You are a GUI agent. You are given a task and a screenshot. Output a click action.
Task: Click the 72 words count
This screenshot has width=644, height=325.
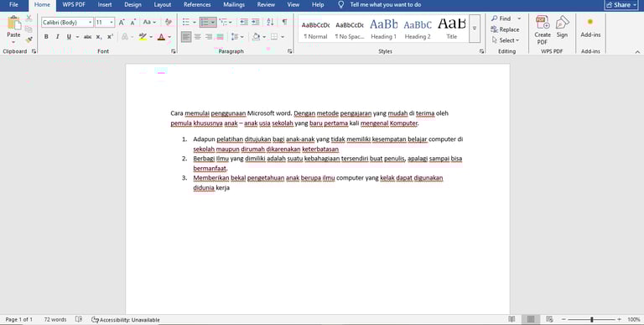coord(55,319)
